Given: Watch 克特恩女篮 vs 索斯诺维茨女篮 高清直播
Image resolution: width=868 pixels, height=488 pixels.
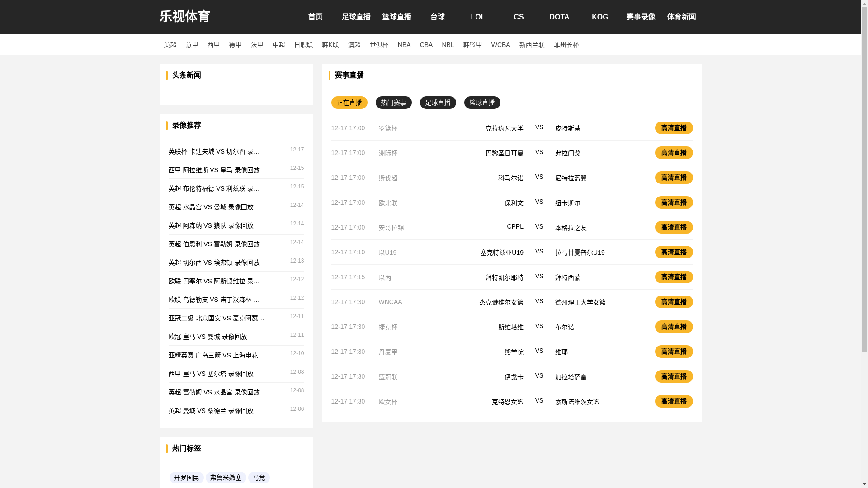Looking at the screenshot, I should (x=674, y=401).
